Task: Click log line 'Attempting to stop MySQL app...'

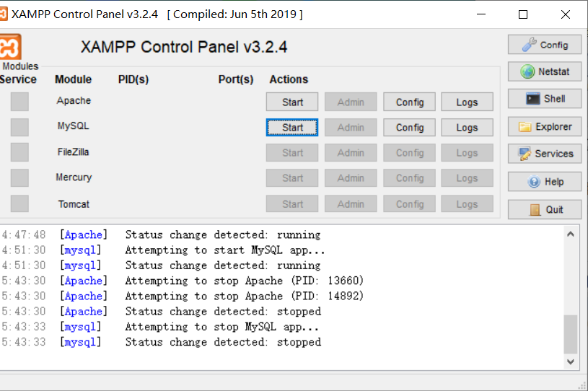Action: click(x=222, y=327)
